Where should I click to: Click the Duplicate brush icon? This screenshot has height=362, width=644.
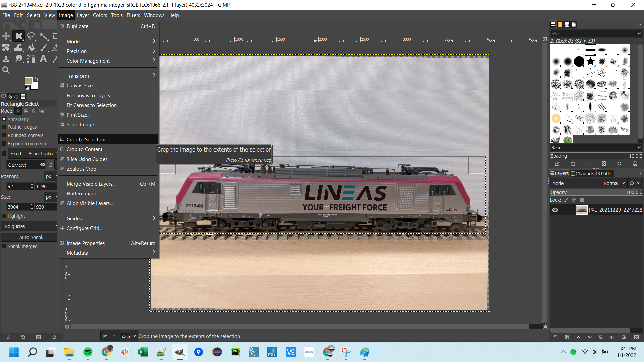[588, 164]
